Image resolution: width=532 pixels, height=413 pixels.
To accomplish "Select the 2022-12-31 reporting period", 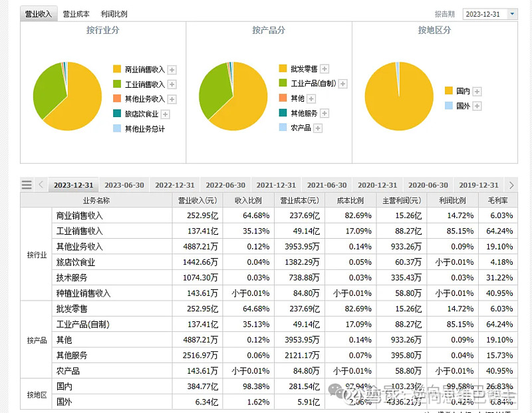I will tap(174, 185).
